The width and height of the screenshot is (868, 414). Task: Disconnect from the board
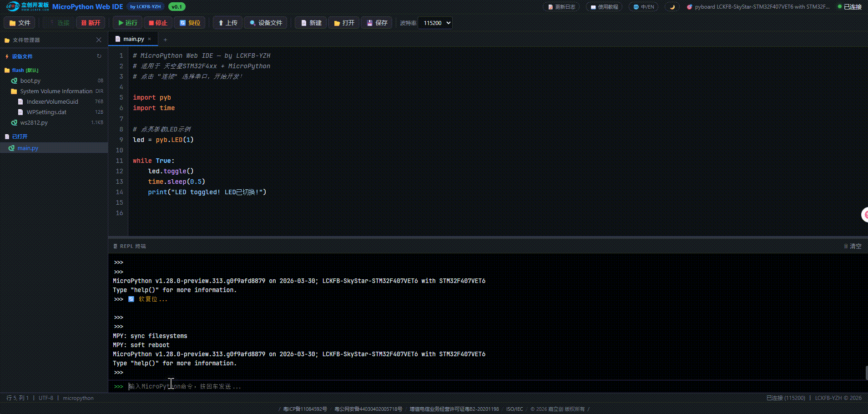[91, 23]
